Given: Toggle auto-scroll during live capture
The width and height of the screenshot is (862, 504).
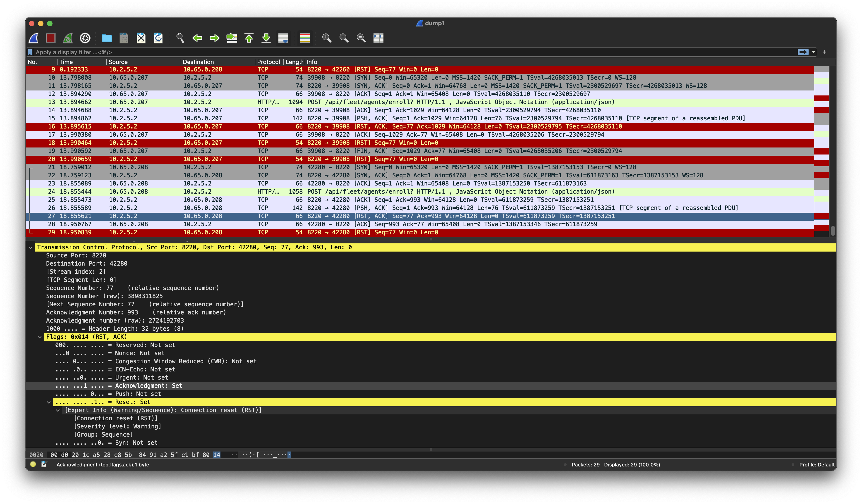Looking at the screenshot, I should tap(283, 38).
